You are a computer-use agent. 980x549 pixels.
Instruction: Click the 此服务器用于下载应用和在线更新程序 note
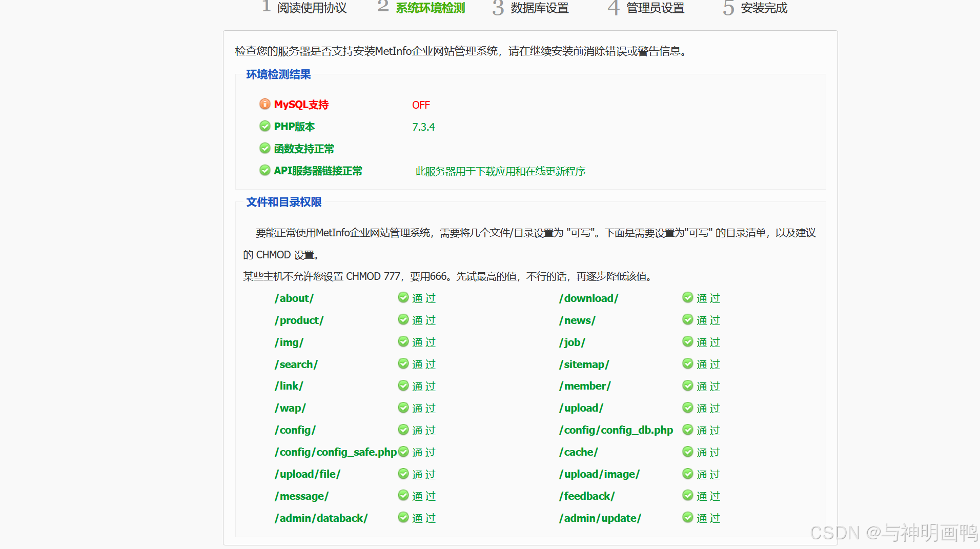500,171
